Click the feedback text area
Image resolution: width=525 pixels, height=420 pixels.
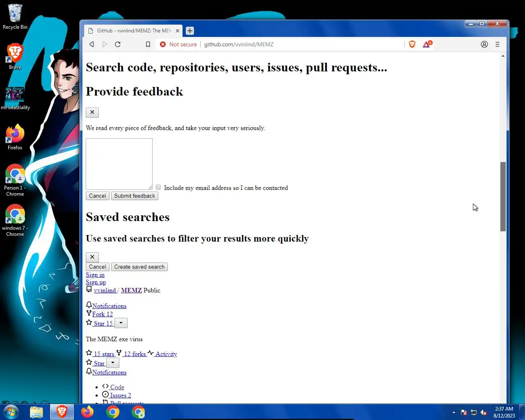(x=119, y=164)
